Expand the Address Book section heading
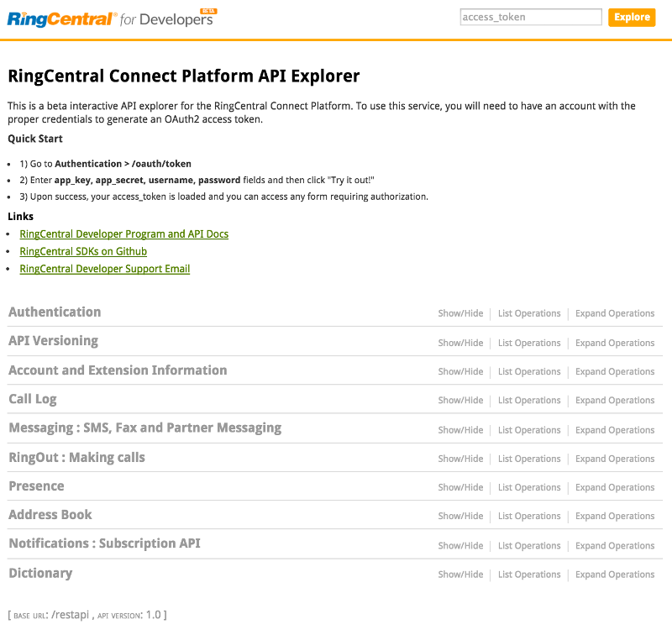Image resolution: width=672 pixels, height=630 pixels. pyautogui.click(x=50, y=515)
